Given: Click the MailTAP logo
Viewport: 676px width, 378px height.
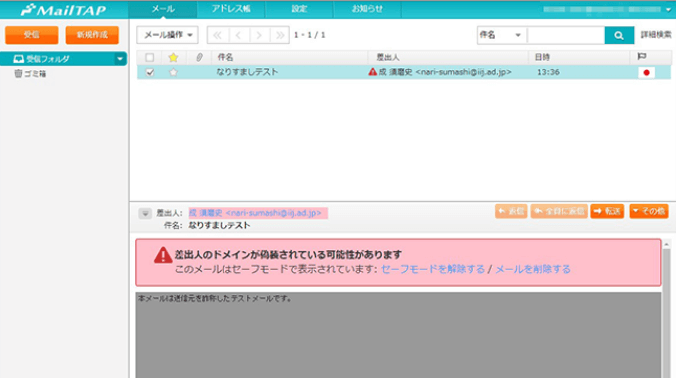Looking at the screenshot, I should (x=63, y=9).
